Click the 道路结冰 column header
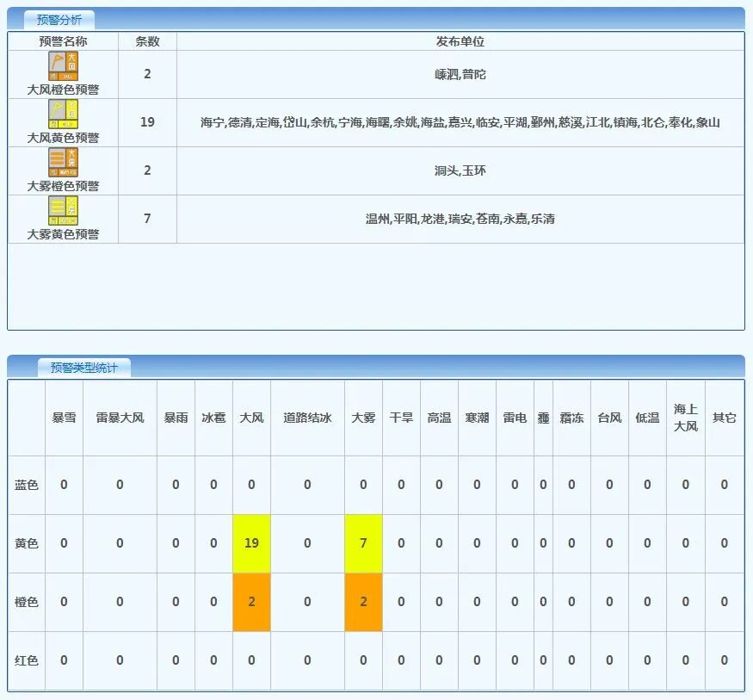The image size is (753, 700). 307,418
